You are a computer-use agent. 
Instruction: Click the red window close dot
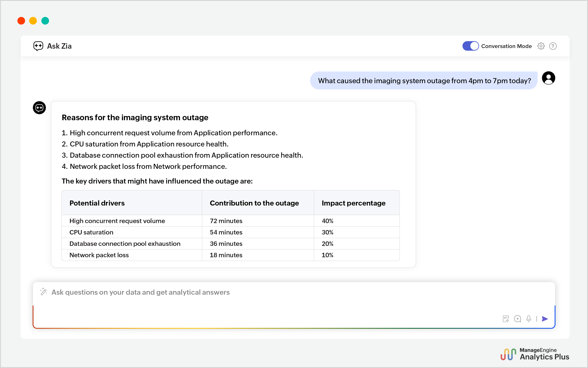(x=21, y=21)
